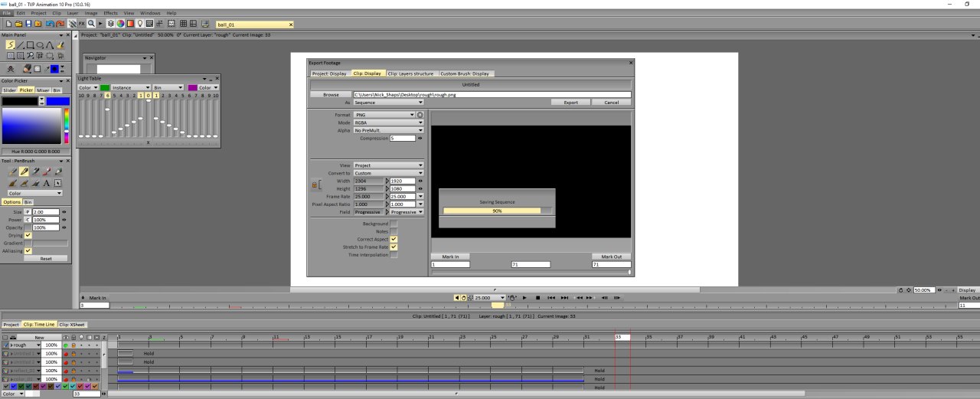Click the undo arrow icon
980x399 pixels.
click(50, 24)
